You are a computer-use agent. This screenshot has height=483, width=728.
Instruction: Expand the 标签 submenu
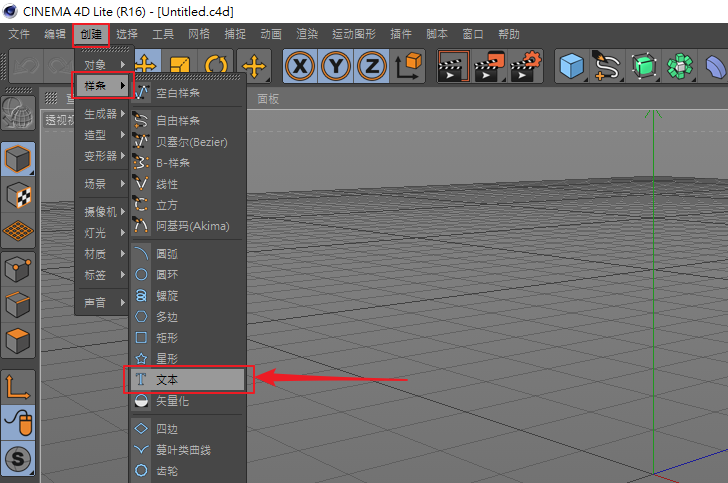click(x=102, y=275)
